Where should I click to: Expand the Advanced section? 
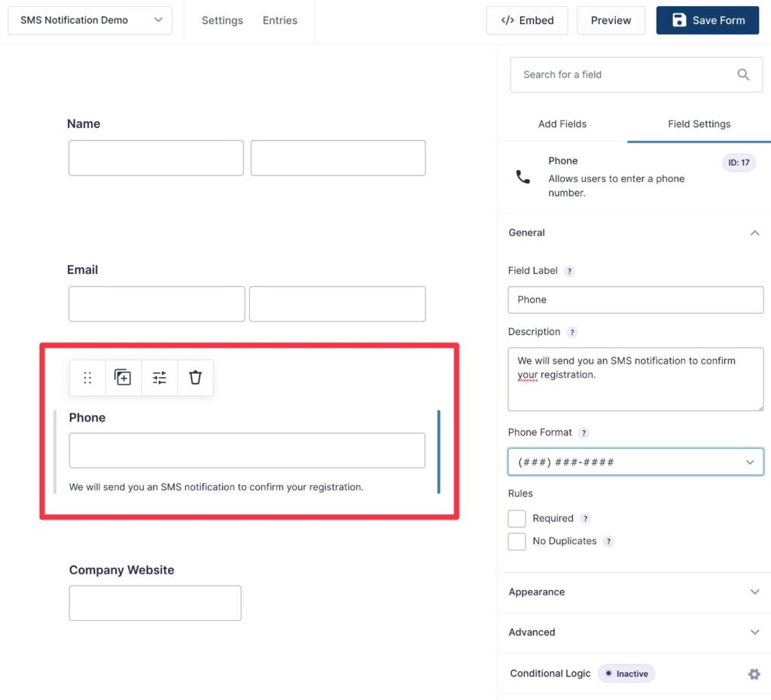754,632
